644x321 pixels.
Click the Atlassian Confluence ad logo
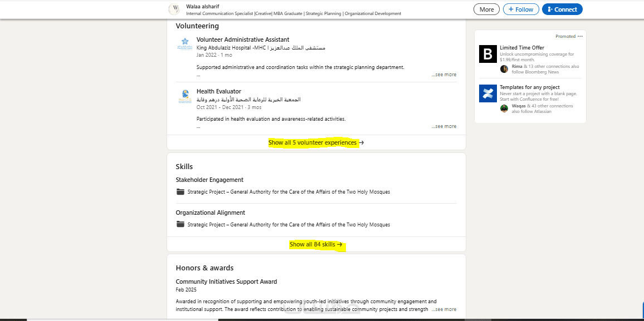(x=487, y=93)
